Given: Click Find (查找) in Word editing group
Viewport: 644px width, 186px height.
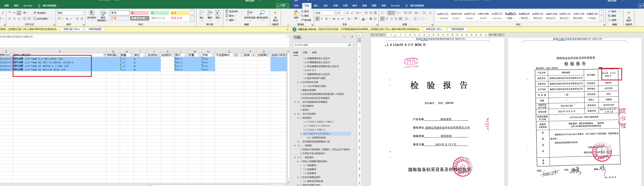Looking at the screenshot, I should (612, 12).
